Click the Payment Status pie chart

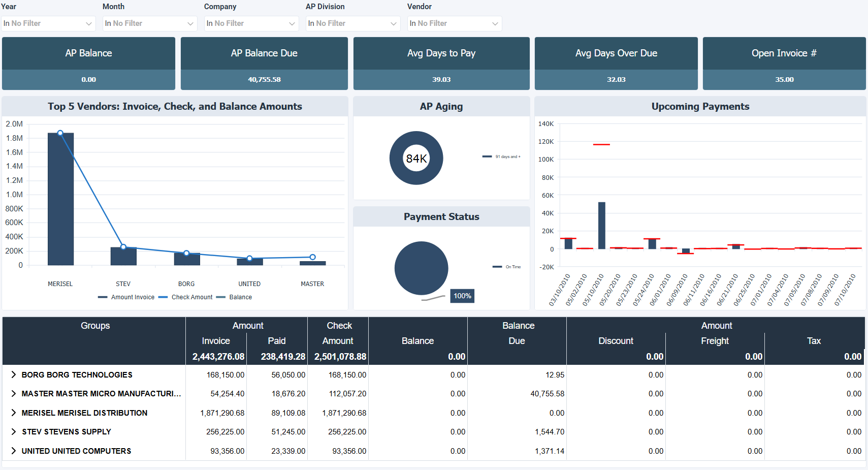click(422, 268)
